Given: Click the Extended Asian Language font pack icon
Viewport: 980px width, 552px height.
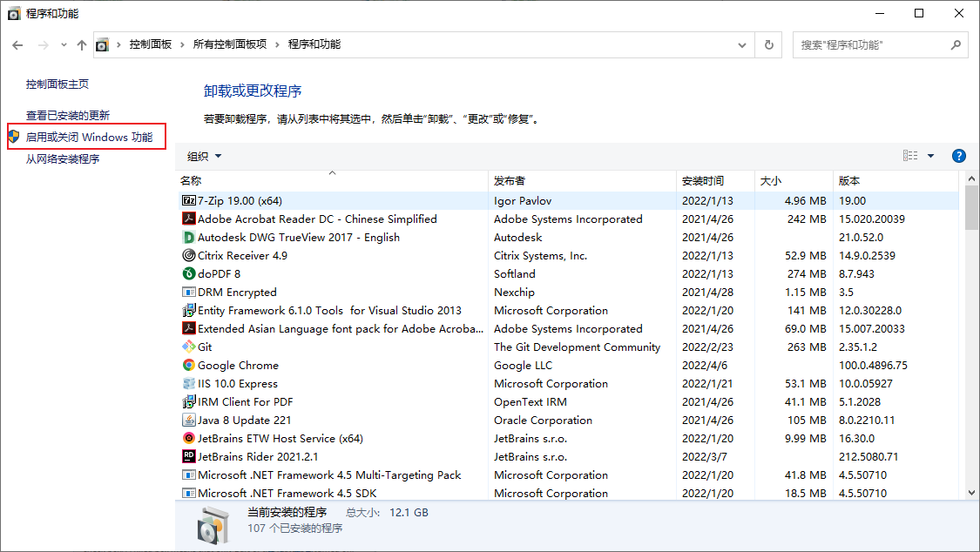Looking at the screenshot, I should click(189, 328).
